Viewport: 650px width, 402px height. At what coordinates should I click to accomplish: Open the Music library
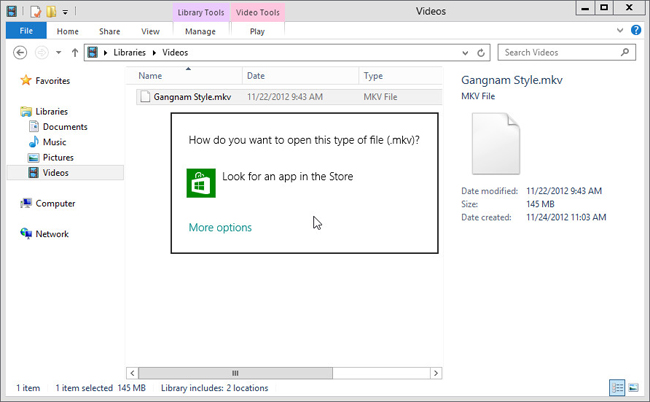pos(54,142)
